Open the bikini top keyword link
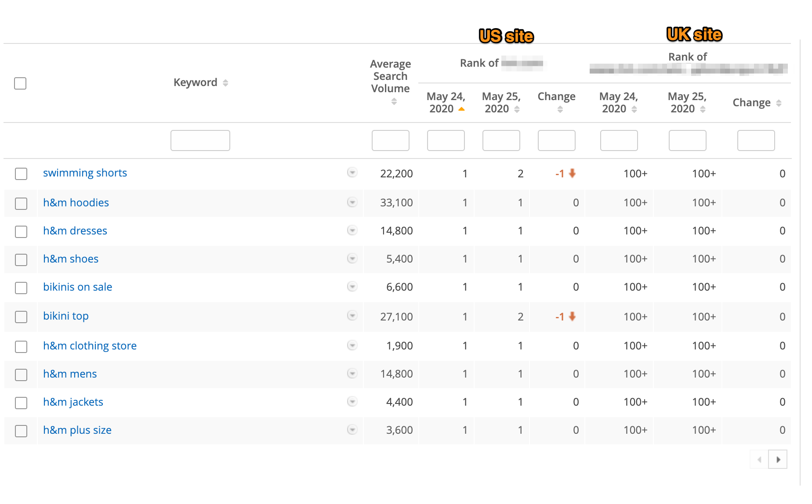This screenshot has width=812, height=504. 66,316
